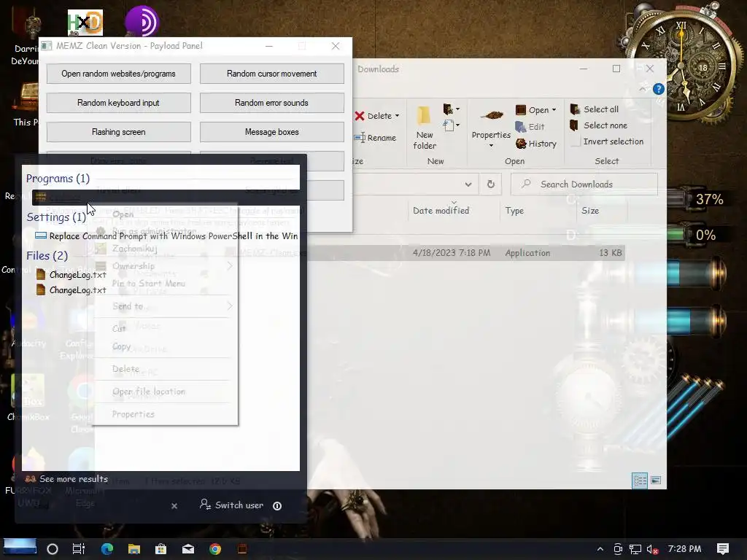Click Select all in the ribbon
The height and width of the screenshot is (560, 747).
tap(595, 109)
